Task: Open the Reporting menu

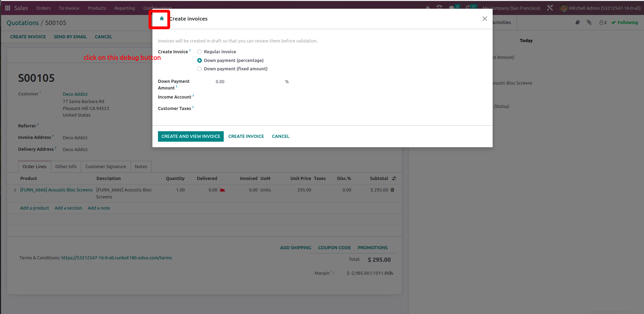Action: (125, 8)
